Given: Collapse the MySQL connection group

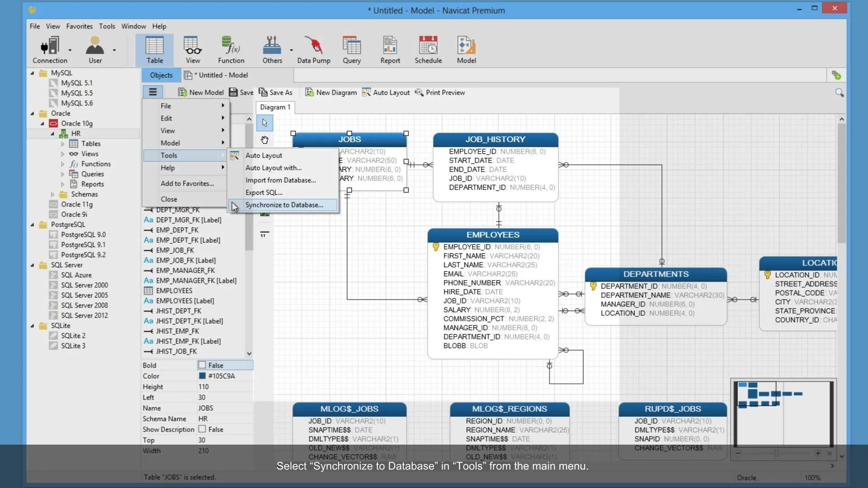Looking at the screenshot, I should click(x=32, y=73).
